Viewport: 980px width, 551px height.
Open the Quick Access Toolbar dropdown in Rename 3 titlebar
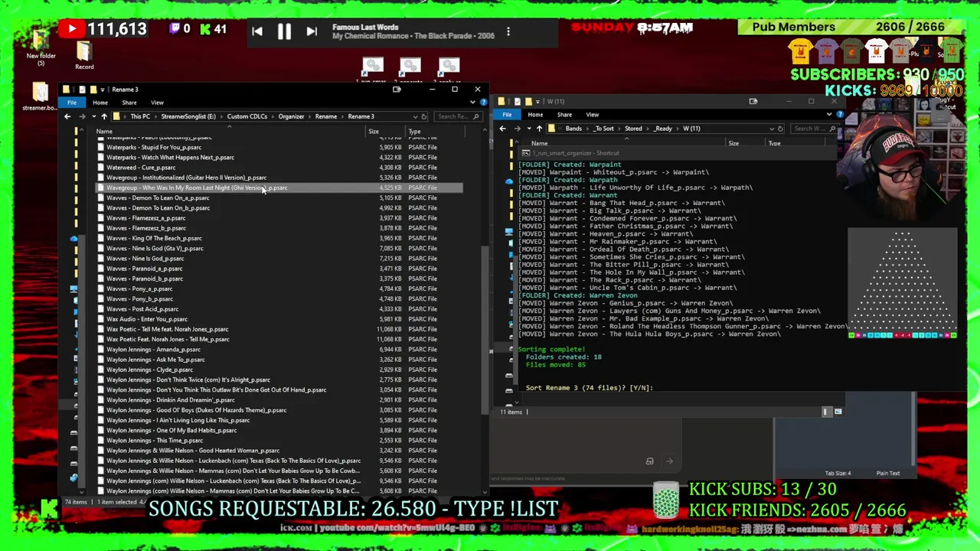[x=103, y=90]
